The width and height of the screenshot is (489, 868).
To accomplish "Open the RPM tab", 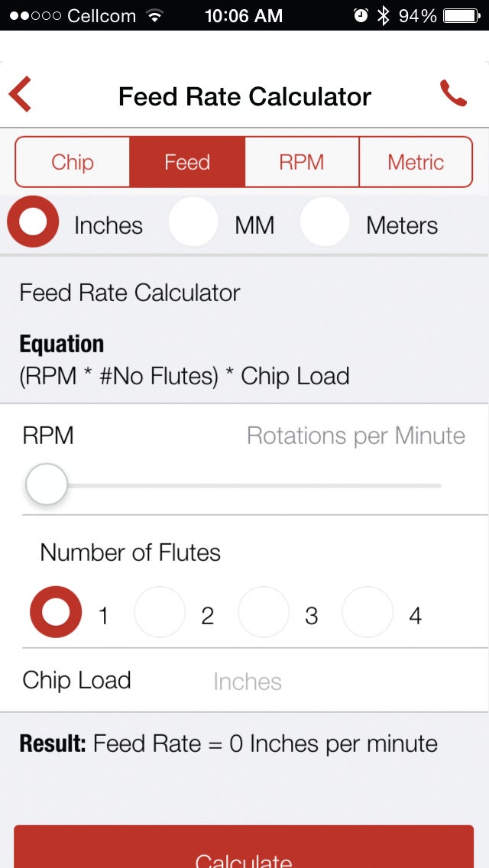I will (302, 162).
